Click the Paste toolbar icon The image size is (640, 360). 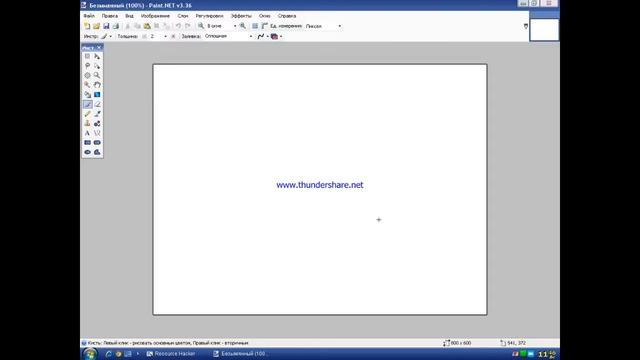[x=147, y=26]
